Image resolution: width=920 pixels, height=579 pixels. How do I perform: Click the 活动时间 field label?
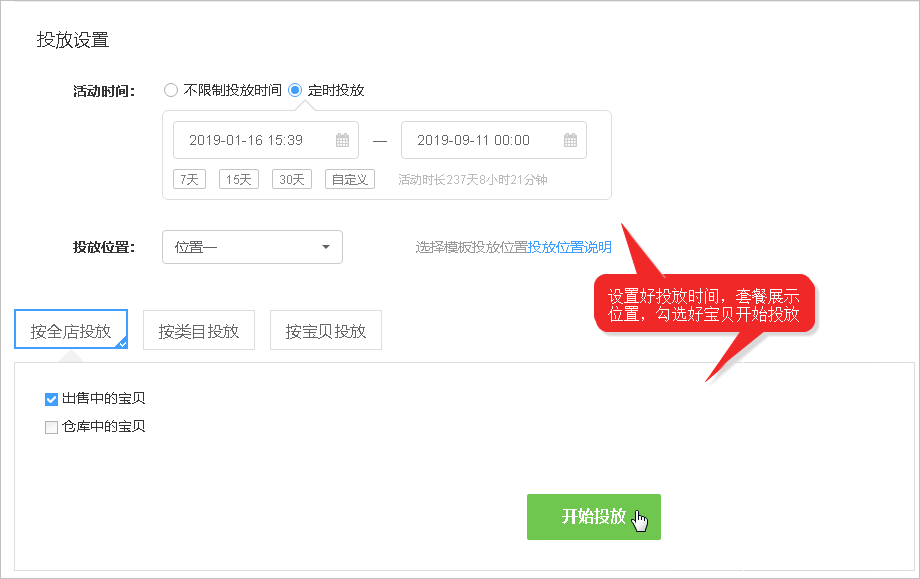104,91
